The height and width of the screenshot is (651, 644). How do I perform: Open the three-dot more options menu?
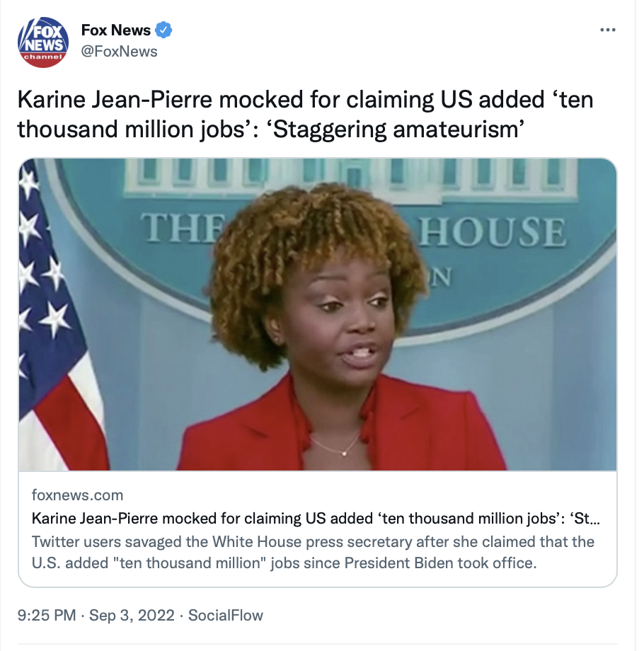607,30
